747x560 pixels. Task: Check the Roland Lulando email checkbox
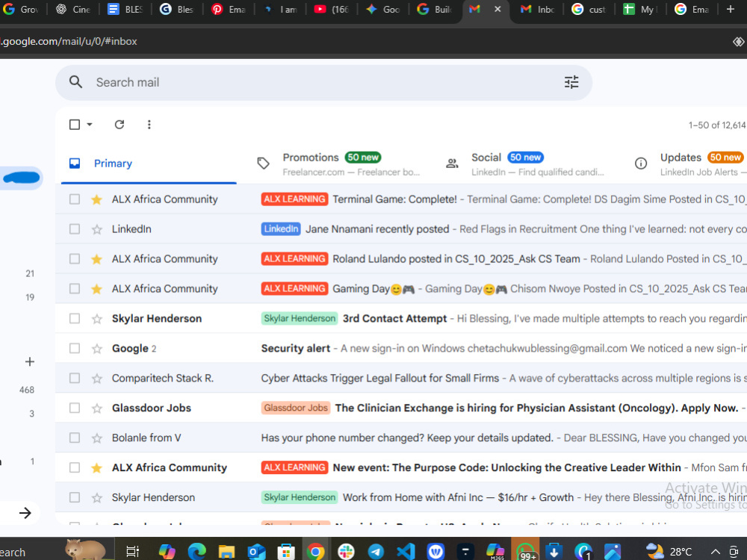(x=74, y=258)
